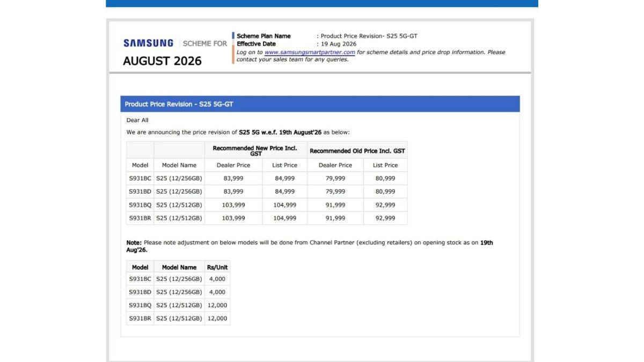Select S931BD's model name in the Rs/Unit table
The image size is (644, 362).
[x=179, y=292]
